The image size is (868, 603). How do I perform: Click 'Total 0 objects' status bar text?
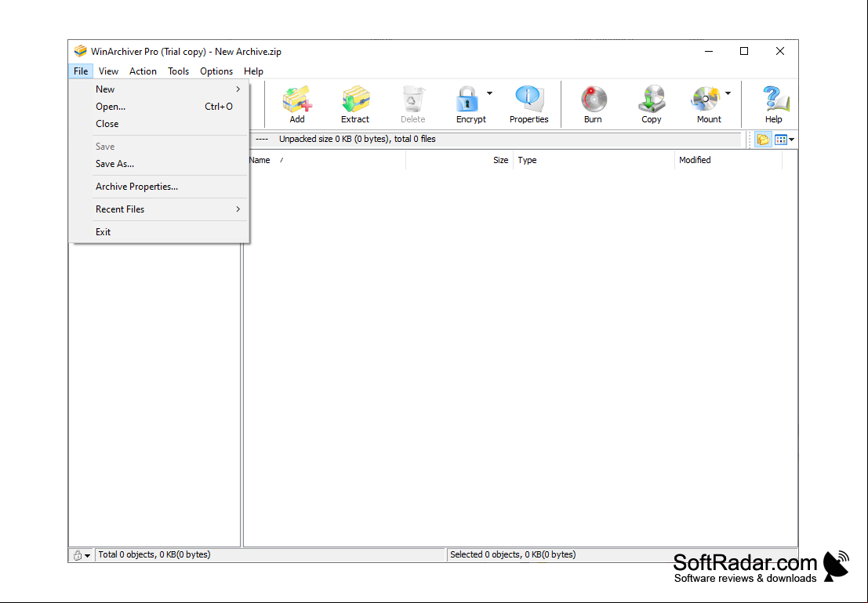pyautogui.click(x=154, y=554)
